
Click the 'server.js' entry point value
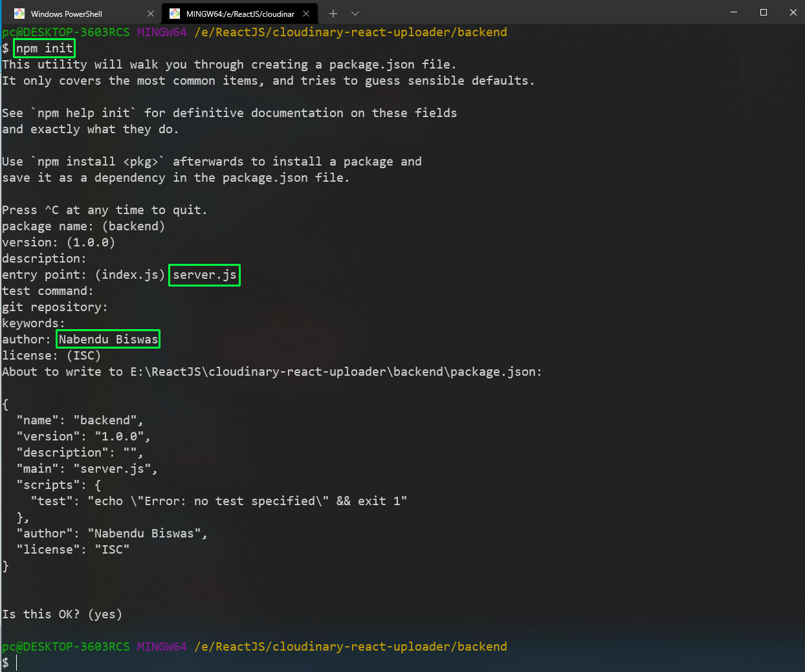pos(204,275)
